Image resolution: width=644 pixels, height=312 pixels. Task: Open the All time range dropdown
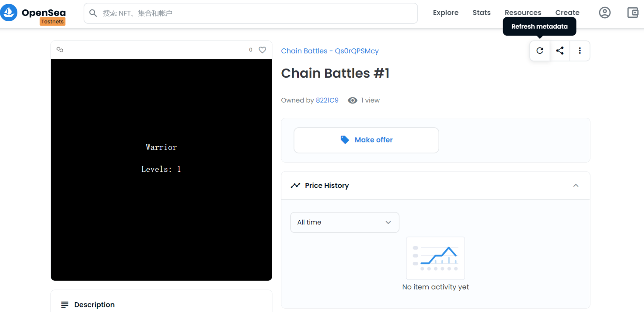344,222
